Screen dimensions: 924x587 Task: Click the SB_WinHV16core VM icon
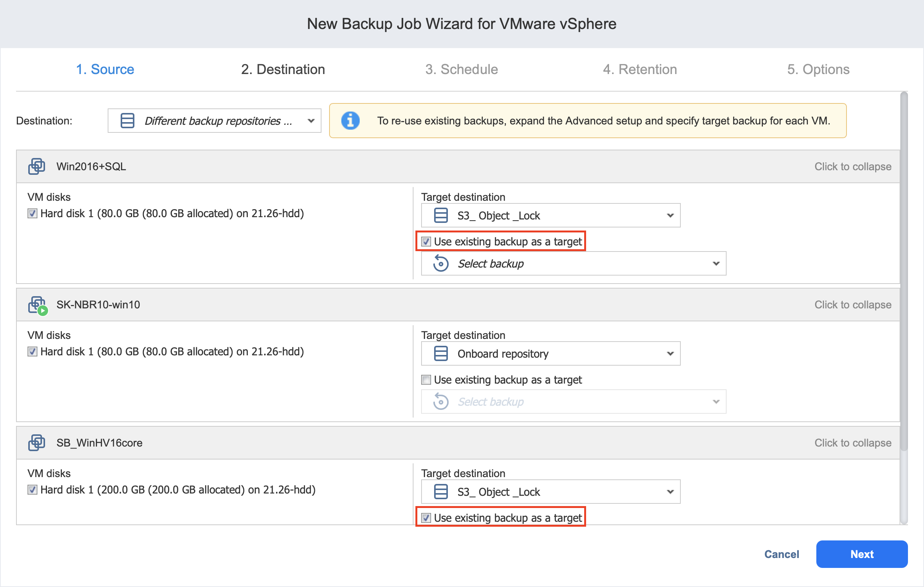click(37, 443)
